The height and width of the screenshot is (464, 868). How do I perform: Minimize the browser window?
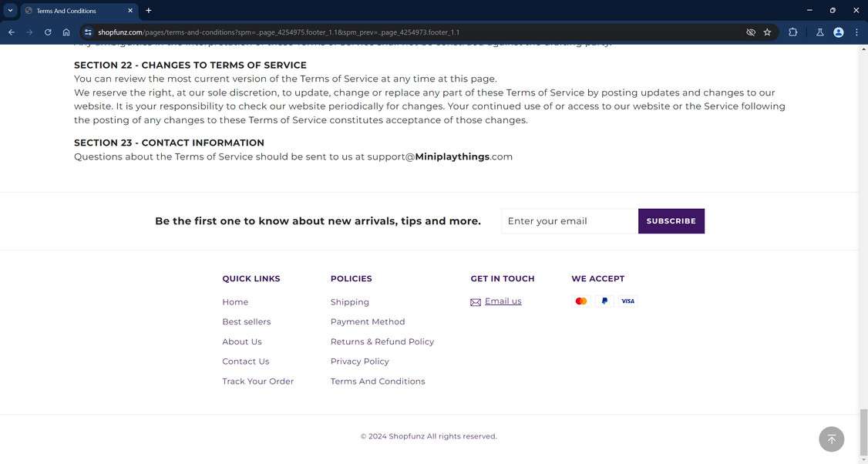(809, 11)
